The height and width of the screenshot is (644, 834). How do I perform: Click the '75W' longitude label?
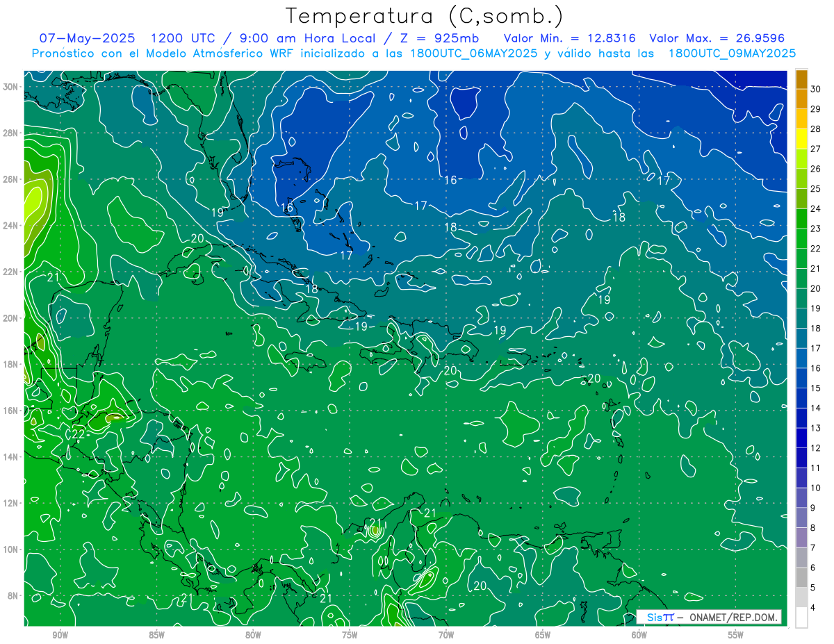tap(350, 635)
